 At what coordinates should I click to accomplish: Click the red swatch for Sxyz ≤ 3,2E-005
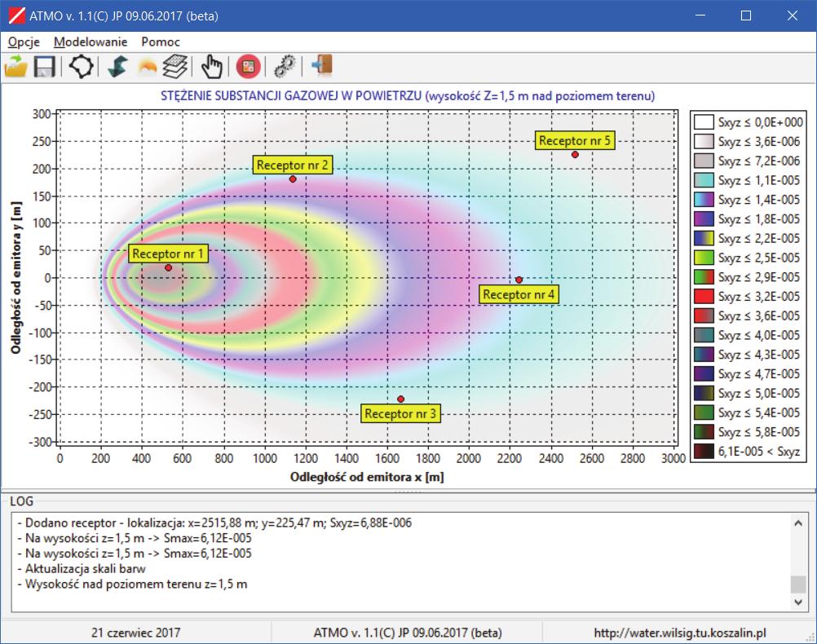click(x=704, y=297)
